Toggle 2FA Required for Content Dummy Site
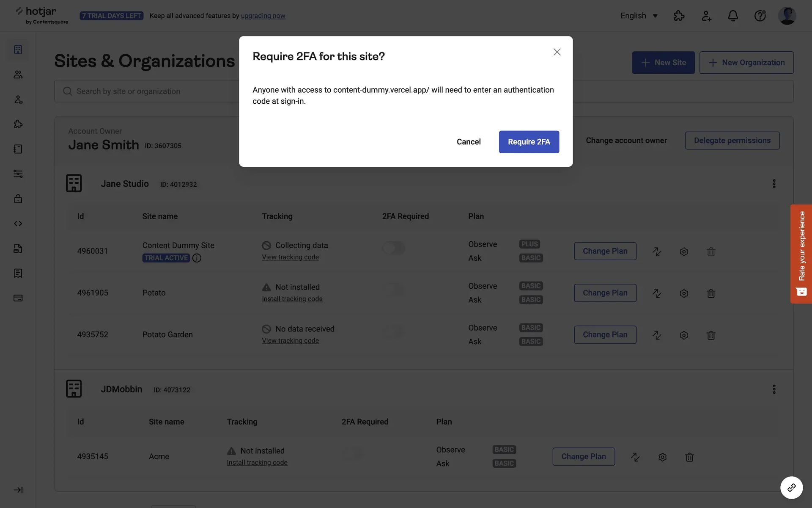 click(393, 248)
